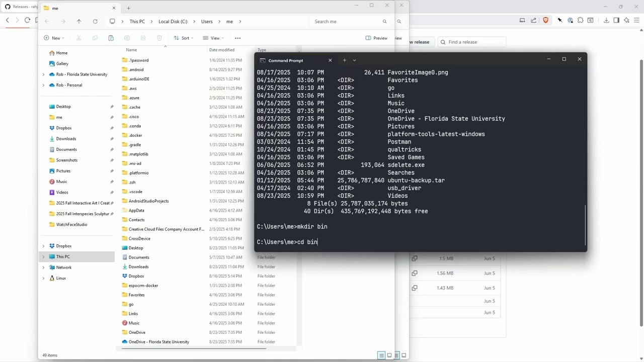
Task: Expand the Dropbox tree node in sidebar
Action: coord(43,246)
